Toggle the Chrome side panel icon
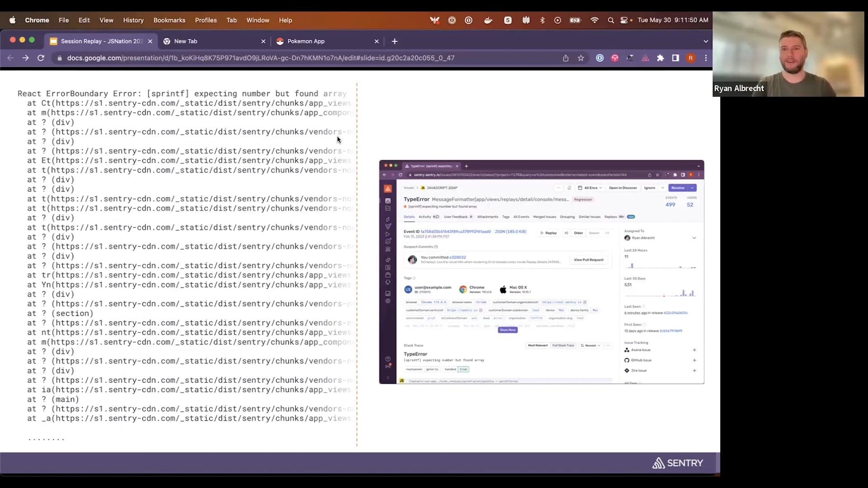 click(675, 58)
